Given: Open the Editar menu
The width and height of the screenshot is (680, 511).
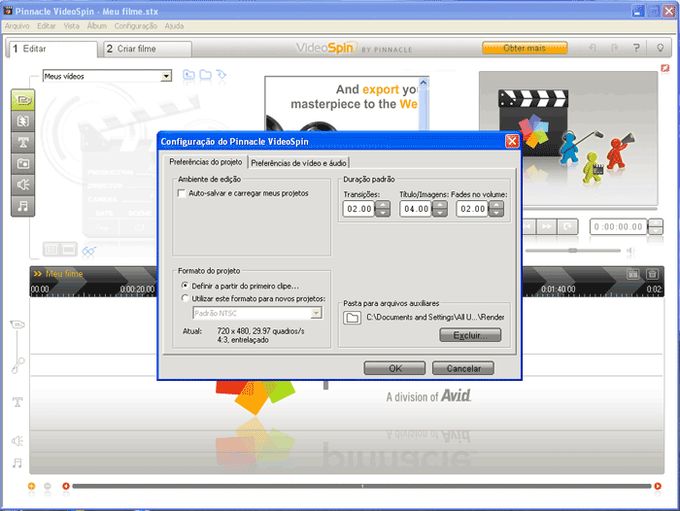Looking at the screenshot, I should 46,26.
